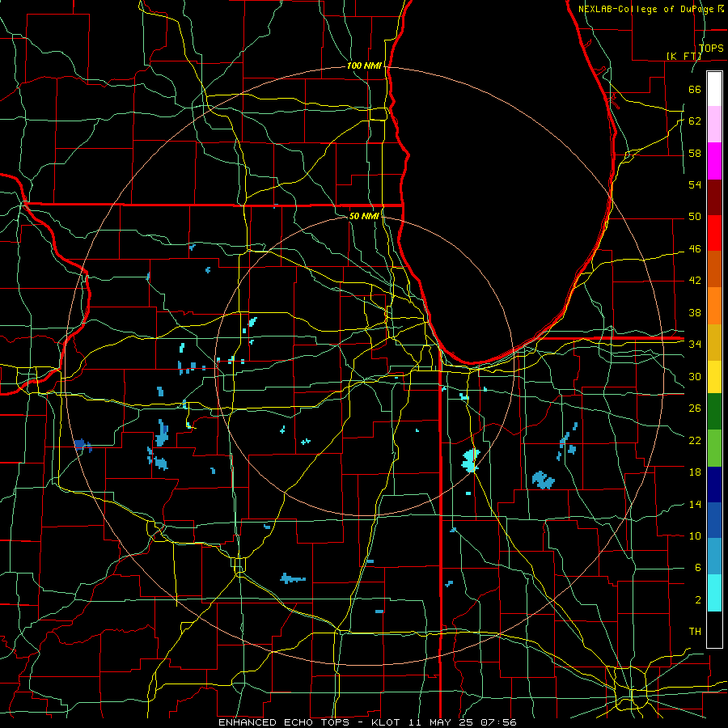
Task: Click the '42' legend value
Action: pyautogui.click(x=695, y=281)
